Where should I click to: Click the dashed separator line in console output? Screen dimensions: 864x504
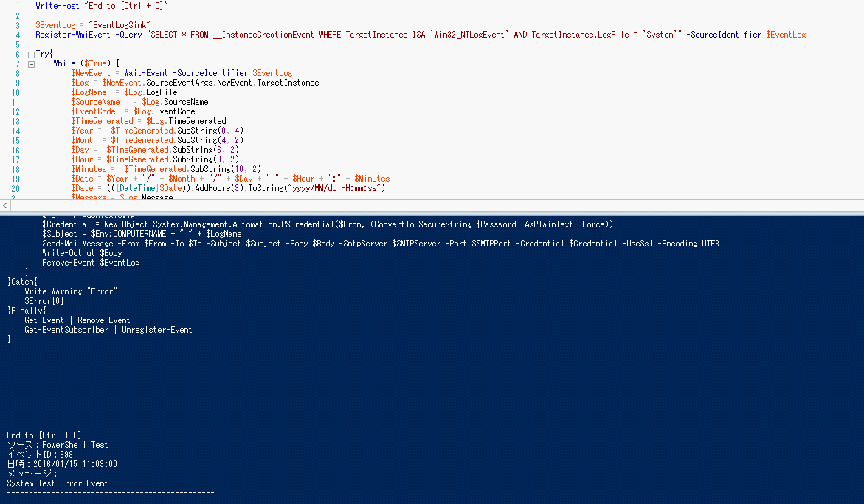click(x=110, y=492)
